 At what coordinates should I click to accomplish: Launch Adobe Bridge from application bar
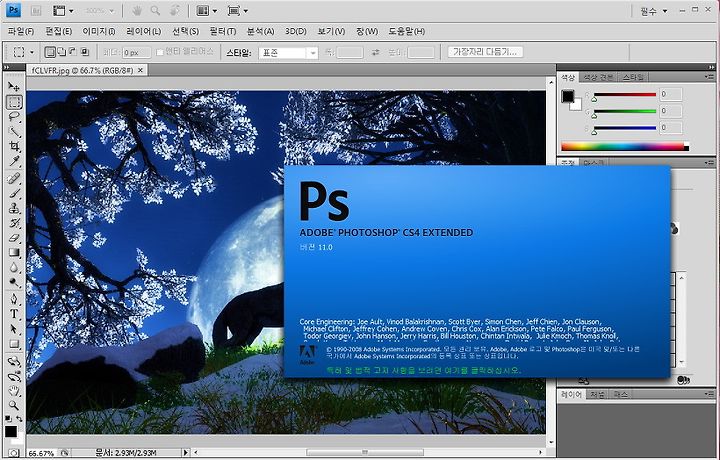[x=35, y=11]
